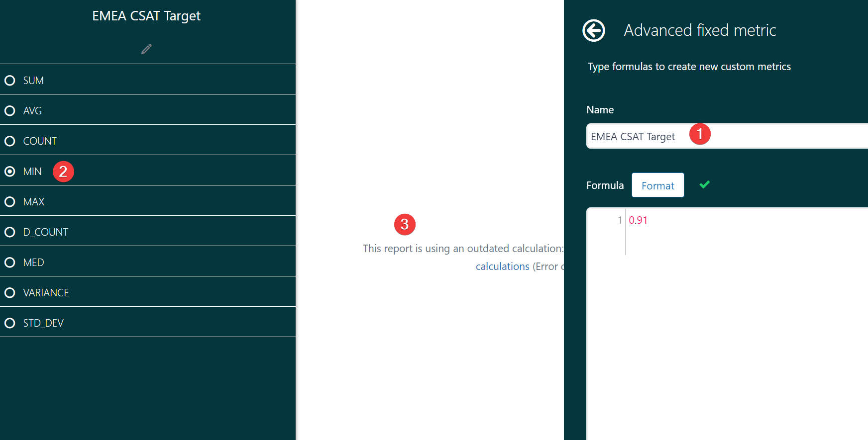This screenshot has width=868, height=440.
Task: Select the VARIANCE aggregator option
Action: (x=10, y=293)
